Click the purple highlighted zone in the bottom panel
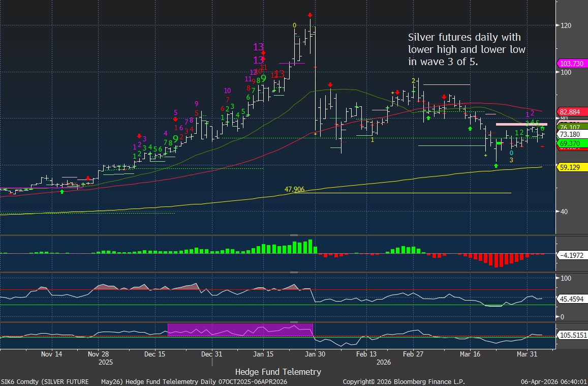 [x=240, y=330]
